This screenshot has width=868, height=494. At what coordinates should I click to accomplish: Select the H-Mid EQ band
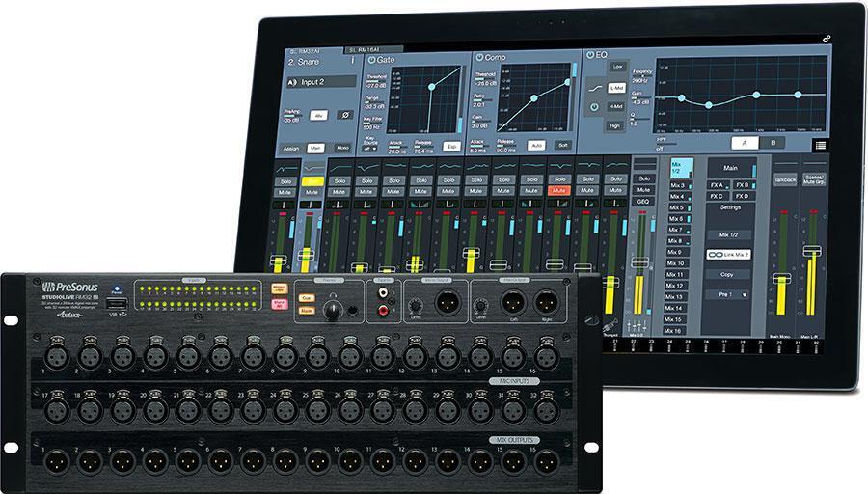(616, 106)
